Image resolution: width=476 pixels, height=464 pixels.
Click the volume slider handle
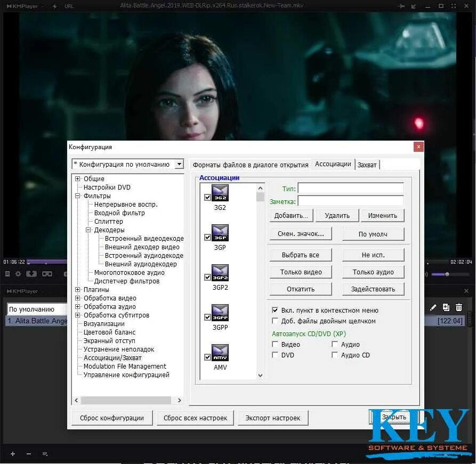pyautogui.click(x=447, y=274)
